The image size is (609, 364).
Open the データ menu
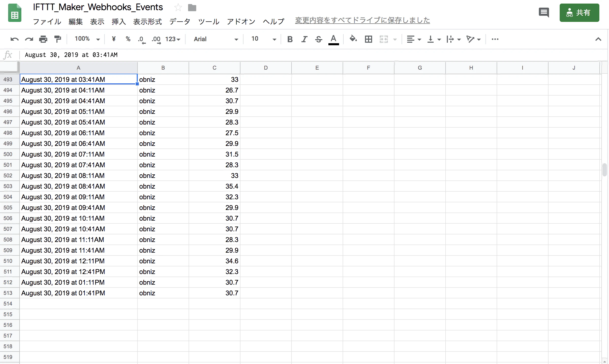click(180, 22)
